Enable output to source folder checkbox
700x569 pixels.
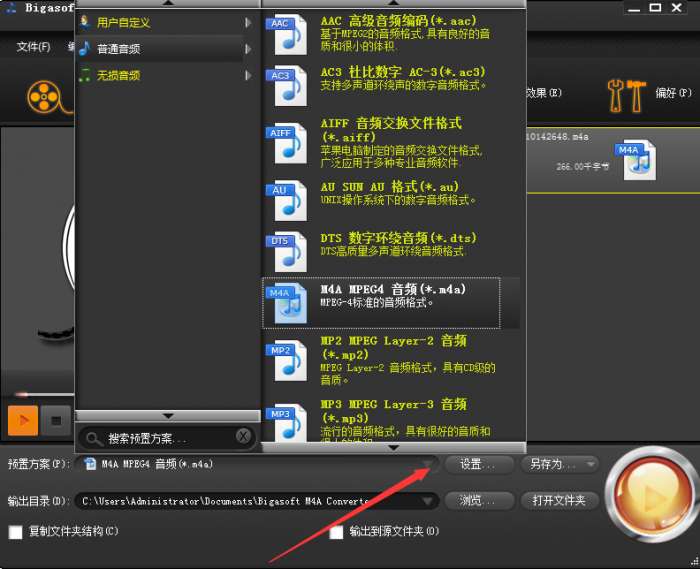(x=336, y=532)
